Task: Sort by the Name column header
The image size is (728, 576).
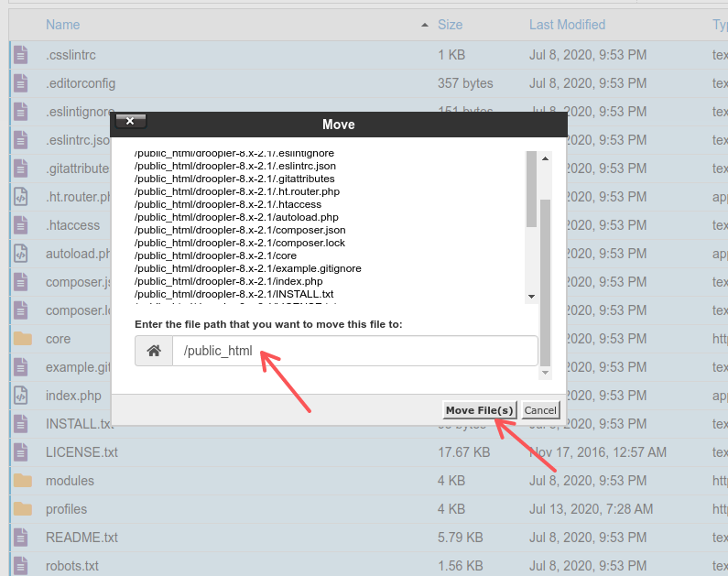Action: click(x=62, y=25)
